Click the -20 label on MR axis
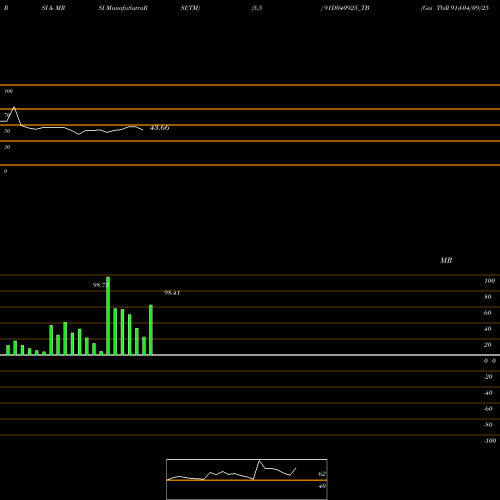The image size is (500, 500). coord(488,377)
